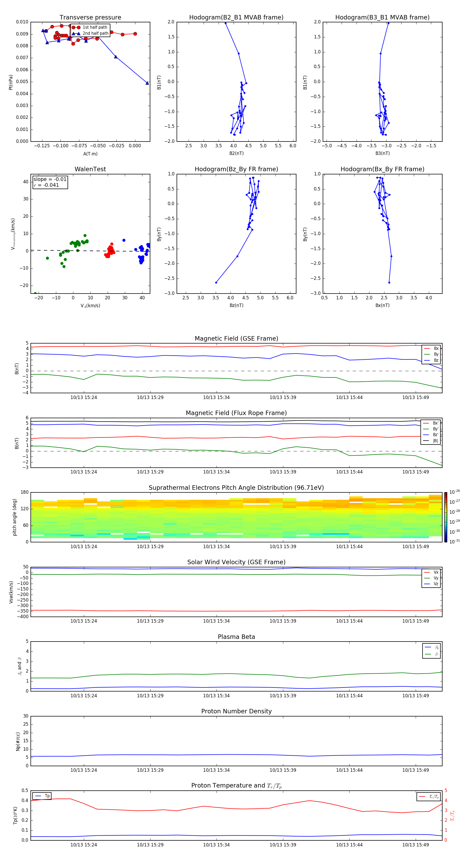Click the β legend entry in Plasma Beta
473x868 pixels.
pyautogui.click(x=431, y=654)
